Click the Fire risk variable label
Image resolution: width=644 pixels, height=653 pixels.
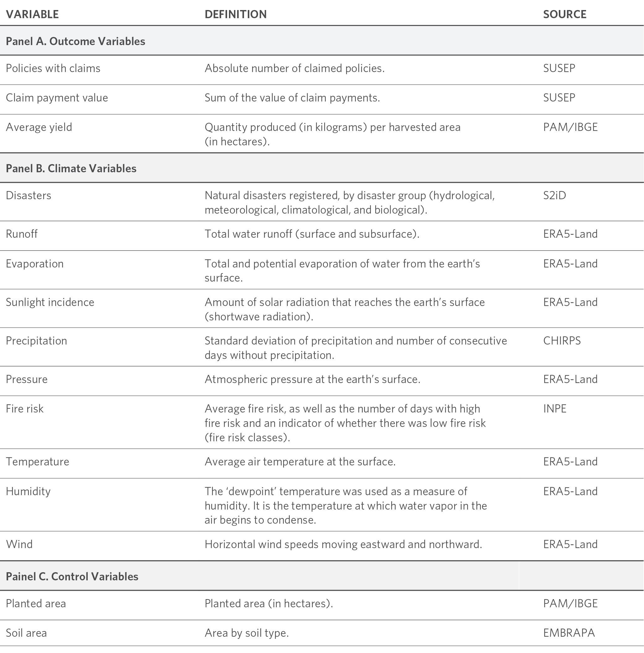(x=25, y=409)
